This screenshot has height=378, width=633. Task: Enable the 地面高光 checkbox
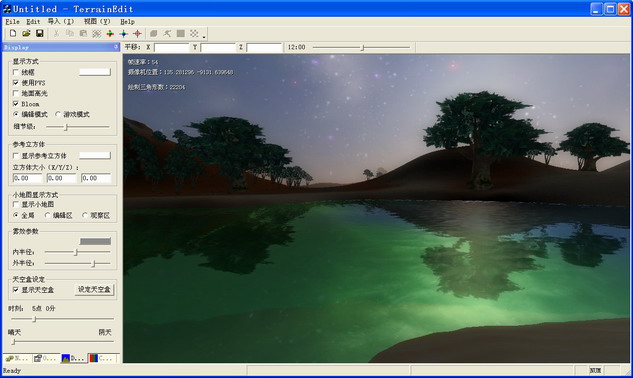point(16,93)
